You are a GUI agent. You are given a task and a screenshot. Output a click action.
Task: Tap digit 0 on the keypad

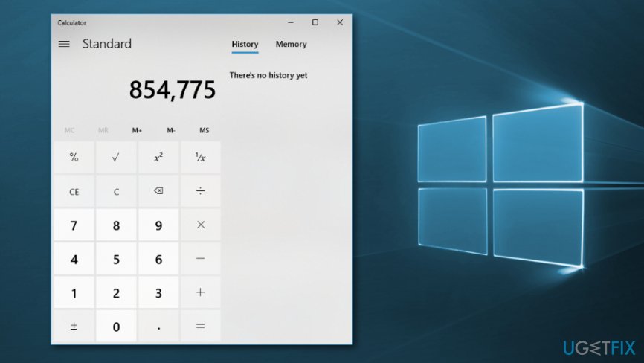(116, 326)
